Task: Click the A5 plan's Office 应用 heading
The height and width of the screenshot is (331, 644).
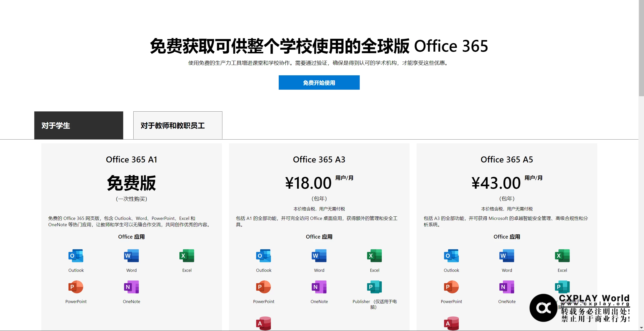Action: pos(507,237)
